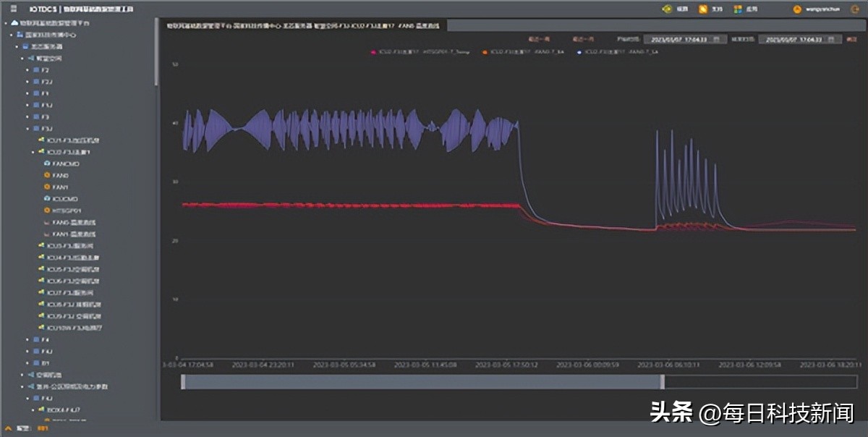Toggle the orange FAN0 legend series
Screen dimensions: 868x437
pos(515,52)
